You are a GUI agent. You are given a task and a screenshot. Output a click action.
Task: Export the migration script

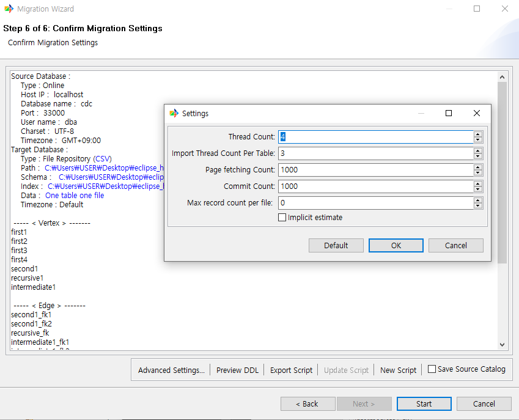pyautogui.click(x=291, y=369)
